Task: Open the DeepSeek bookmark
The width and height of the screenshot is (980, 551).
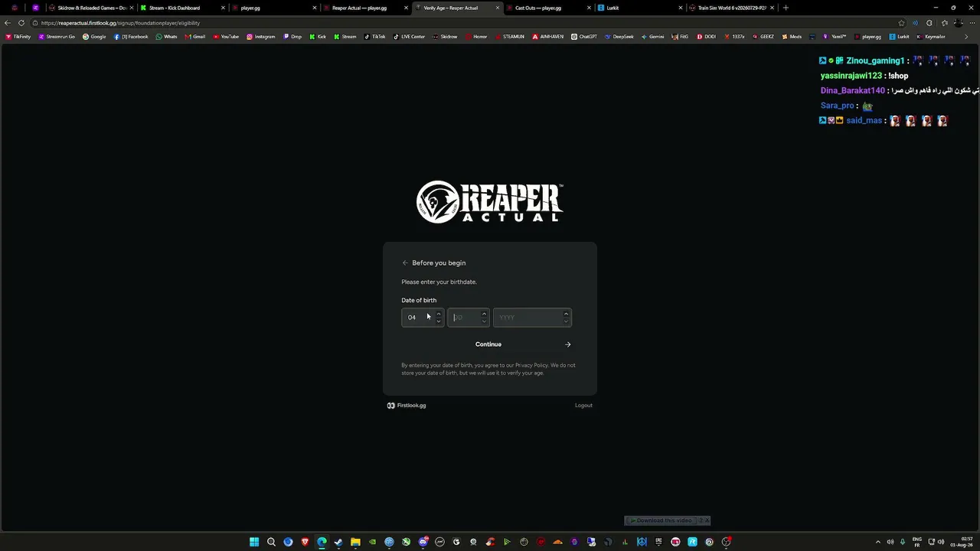Action: click(x=619, y=37)
